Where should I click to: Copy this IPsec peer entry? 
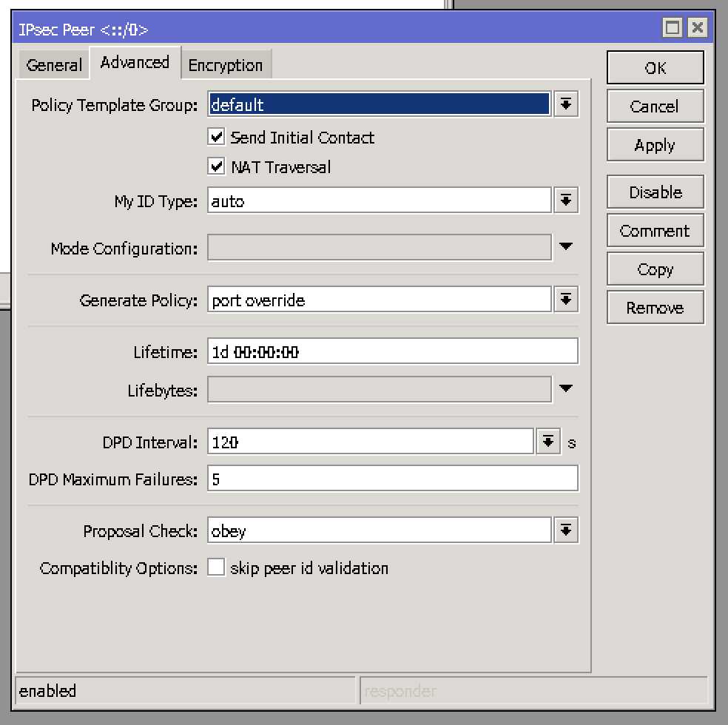pos(655,269)
